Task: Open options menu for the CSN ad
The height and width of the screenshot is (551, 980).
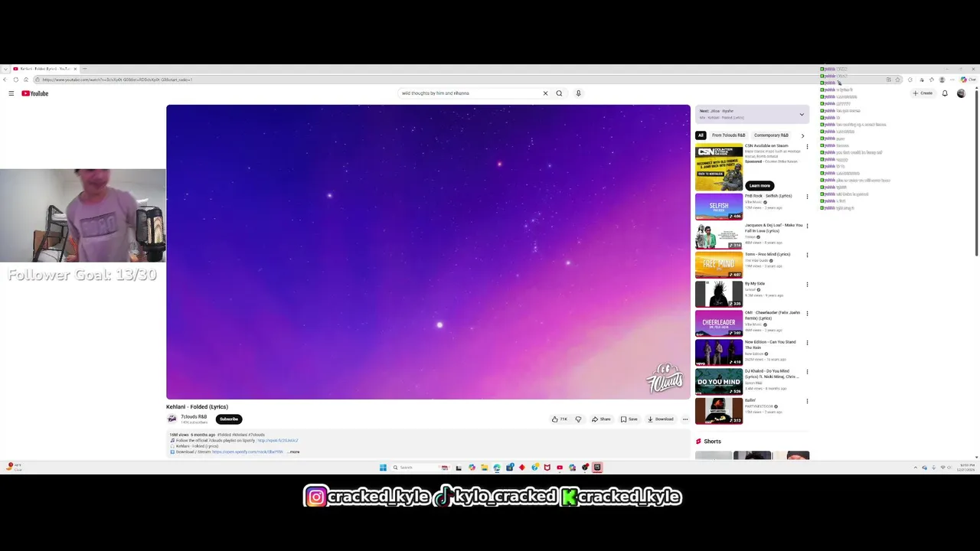Action: coord(807,147)
